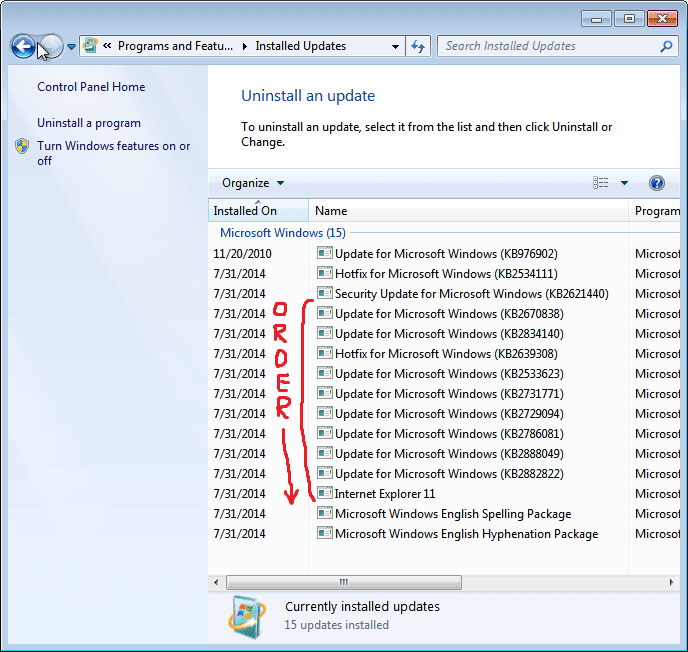This screenshot has width=688, height=652.
Task: Select icon of update KB2888049
Action: click(x=325, y=453)
